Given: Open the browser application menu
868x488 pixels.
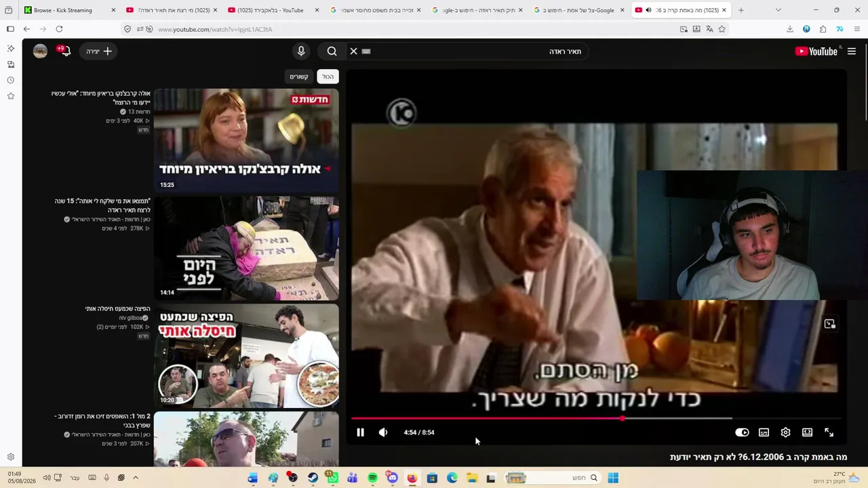Looking at the screenshot, I should coord(857,29).
